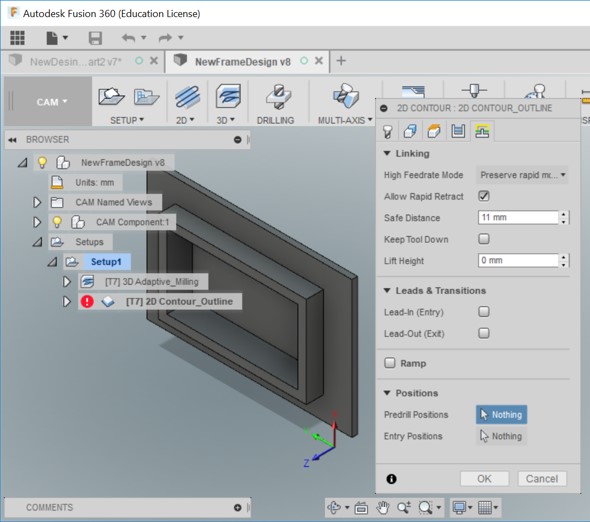Toggle Allow Rapid Retract checkbox

[484, 196]
